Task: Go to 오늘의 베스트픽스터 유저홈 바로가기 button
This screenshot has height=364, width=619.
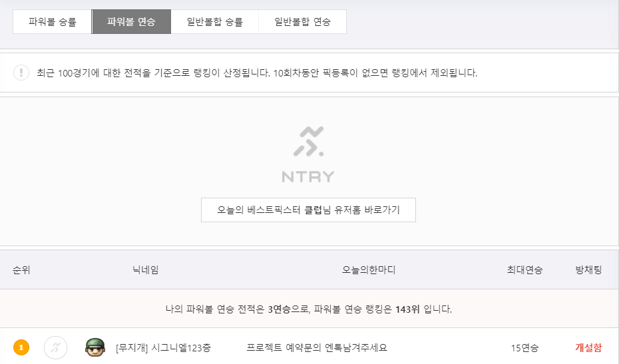Action: tap(308, 210)
